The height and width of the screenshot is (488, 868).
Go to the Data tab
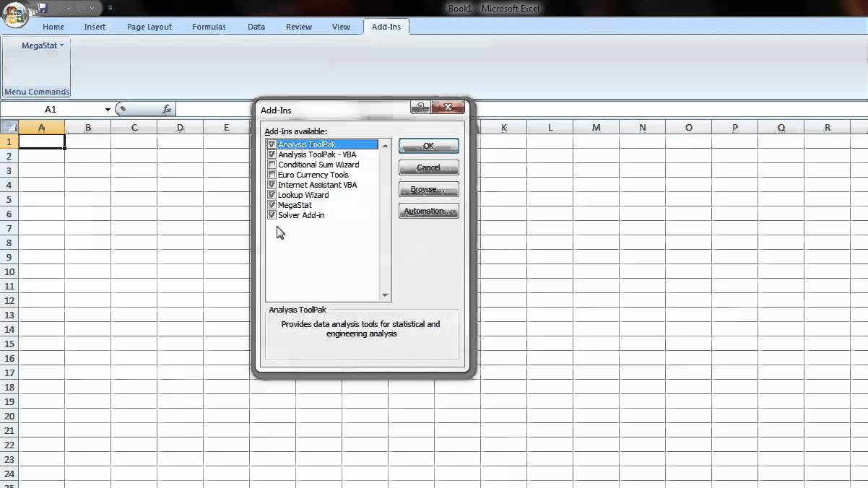[256, 27]
